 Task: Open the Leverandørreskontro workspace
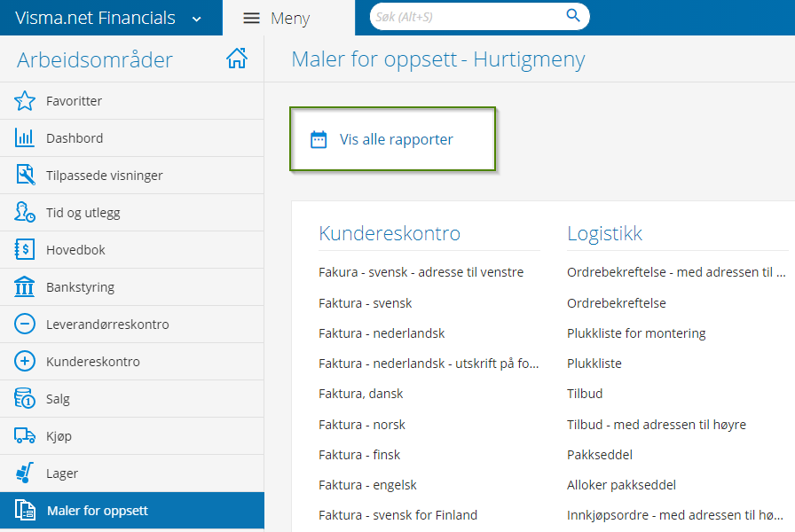pyautogui.click(x=132, y=324)
